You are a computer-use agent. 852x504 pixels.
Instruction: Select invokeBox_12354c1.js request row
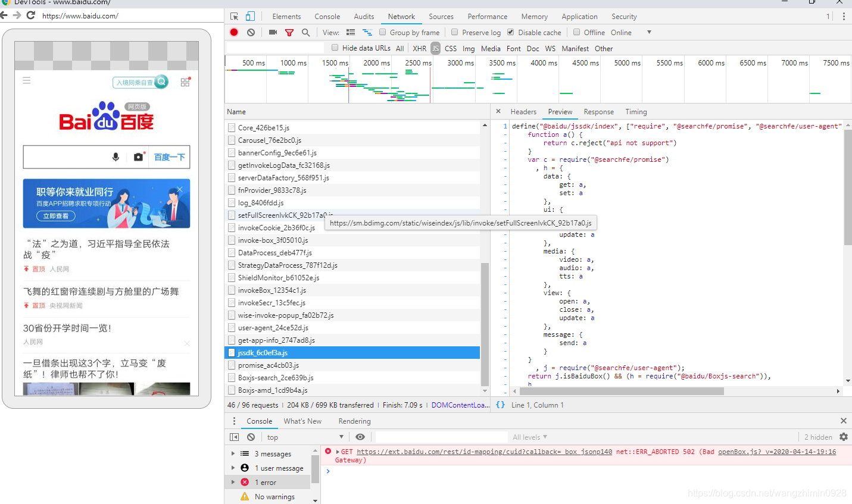352,290
